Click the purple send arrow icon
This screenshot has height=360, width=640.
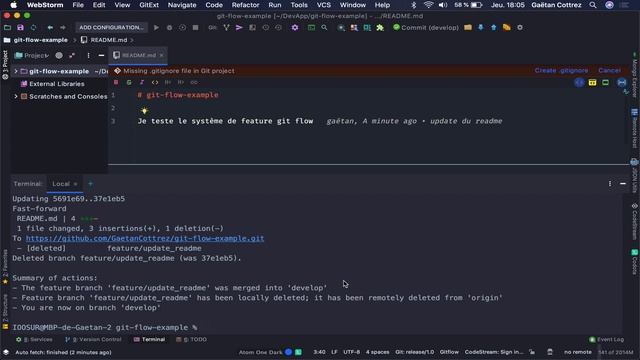point(239,28)
